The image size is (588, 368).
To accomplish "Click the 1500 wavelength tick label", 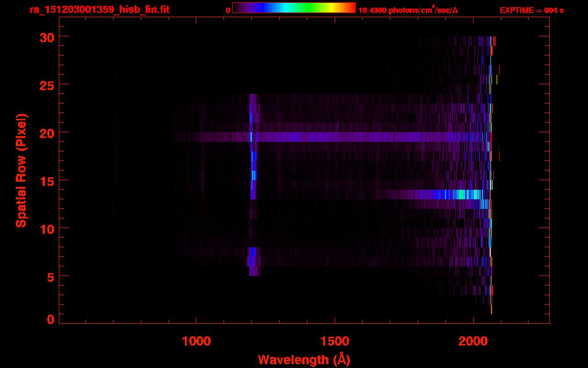I will (335, 341).
